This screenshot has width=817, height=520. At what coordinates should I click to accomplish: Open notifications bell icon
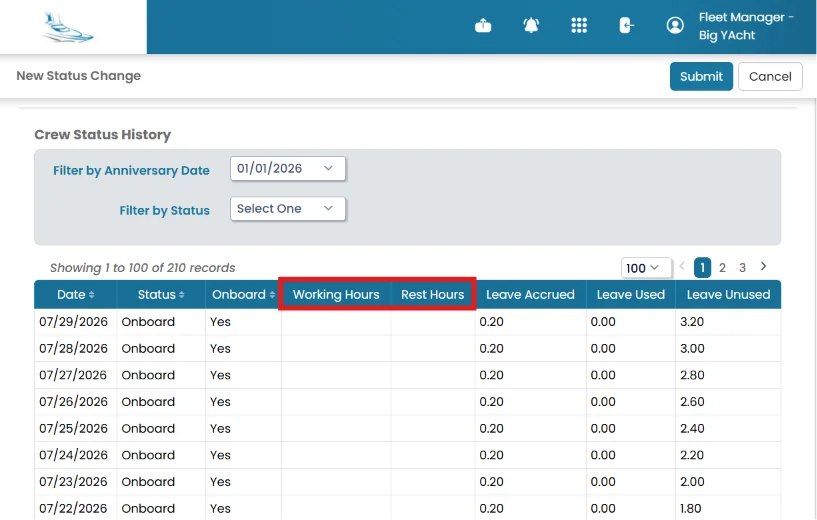coord(531,25)
